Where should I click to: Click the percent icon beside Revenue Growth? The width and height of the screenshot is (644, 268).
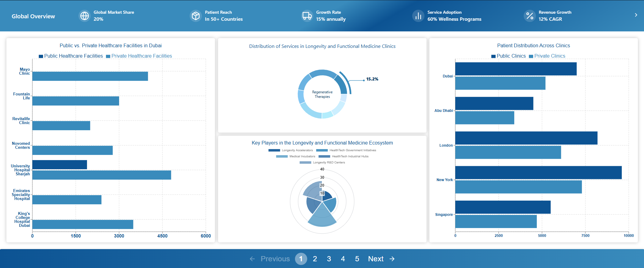click(x=529, y=16)
